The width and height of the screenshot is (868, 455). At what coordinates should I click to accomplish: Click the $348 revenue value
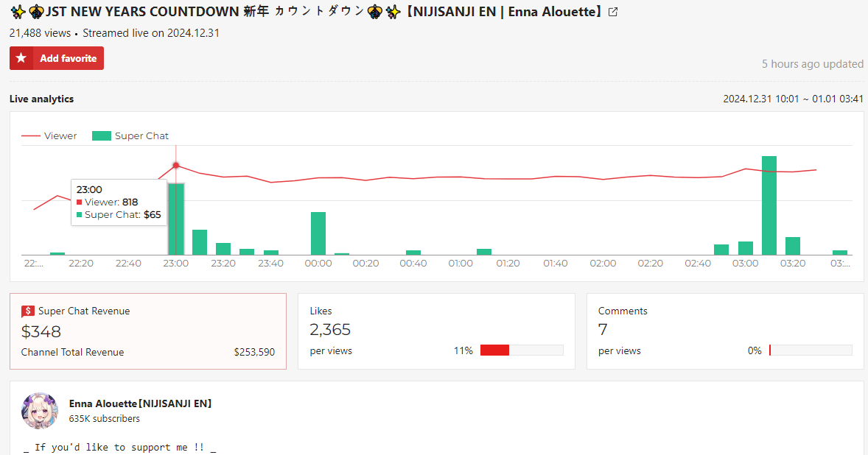[41, 332]
